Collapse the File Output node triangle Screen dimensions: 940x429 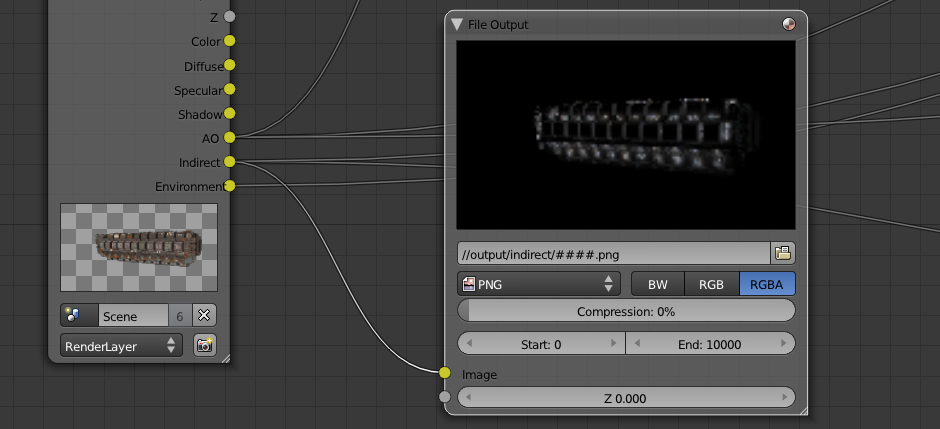coord(457,24)
